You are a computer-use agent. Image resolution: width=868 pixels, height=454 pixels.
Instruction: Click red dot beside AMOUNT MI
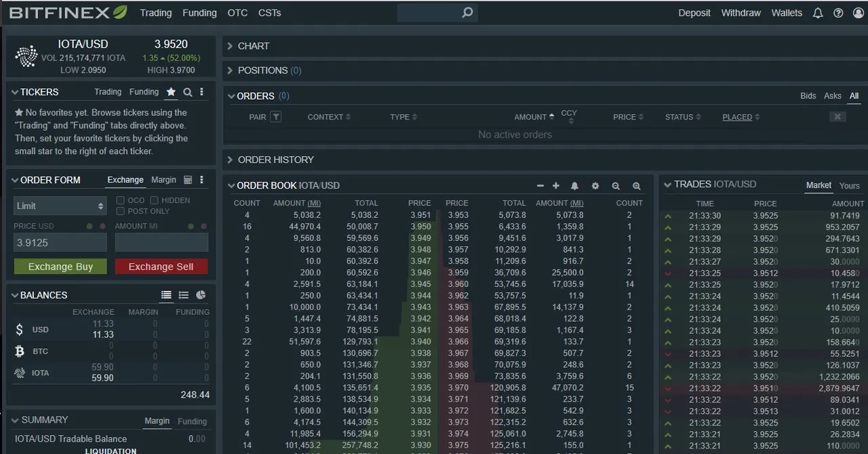[203, 226]
